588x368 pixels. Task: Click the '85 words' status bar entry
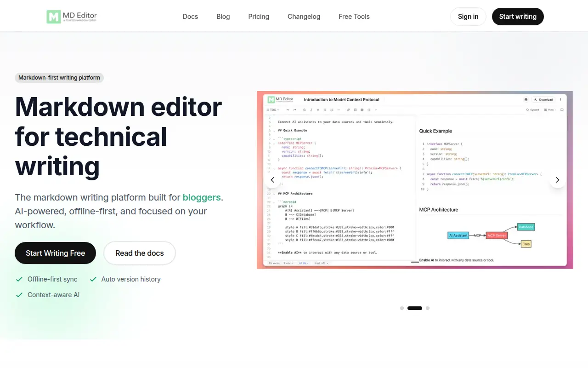pyautogui.click(x=274, y=263)
